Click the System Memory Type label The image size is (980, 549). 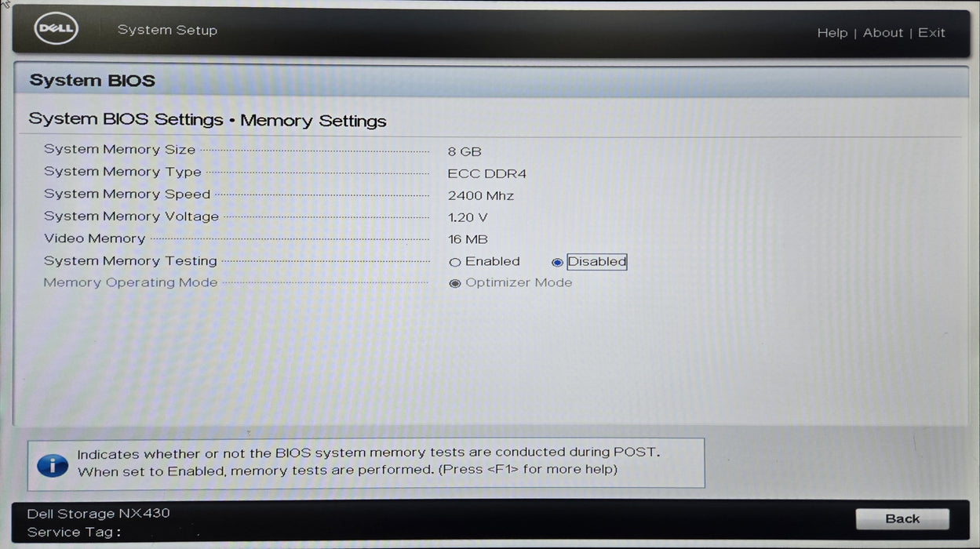[x=122, y=172]
